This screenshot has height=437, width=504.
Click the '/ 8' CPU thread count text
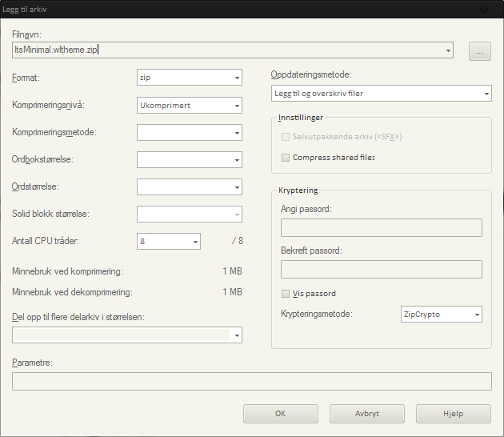pos(238,241)
